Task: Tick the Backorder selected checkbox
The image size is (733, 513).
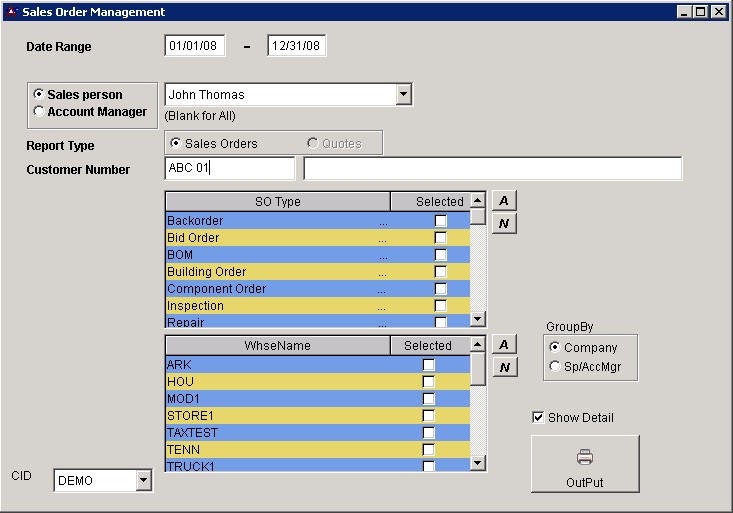Action: [440, 221]
